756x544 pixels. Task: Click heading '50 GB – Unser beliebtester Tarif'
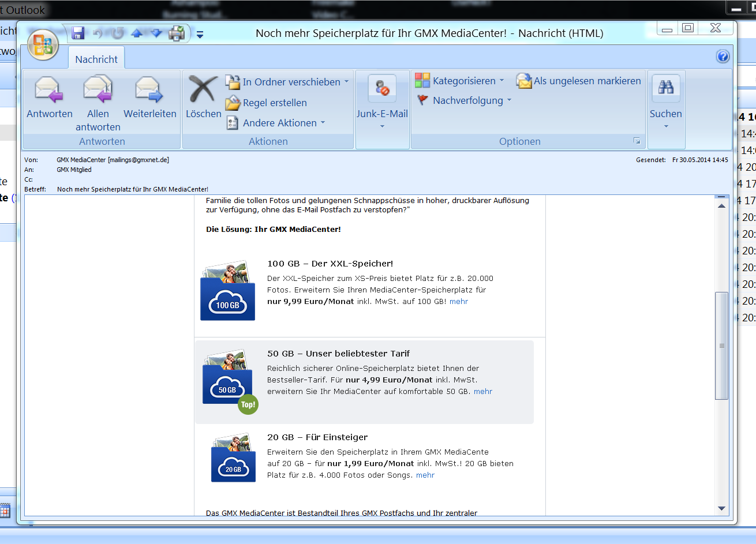click(x=339, y=354)
